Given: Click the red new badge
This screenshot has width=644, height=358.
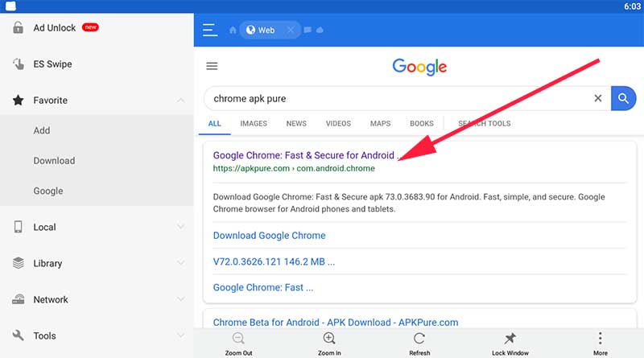Looking at the screenshot, I should click(90, 27).
